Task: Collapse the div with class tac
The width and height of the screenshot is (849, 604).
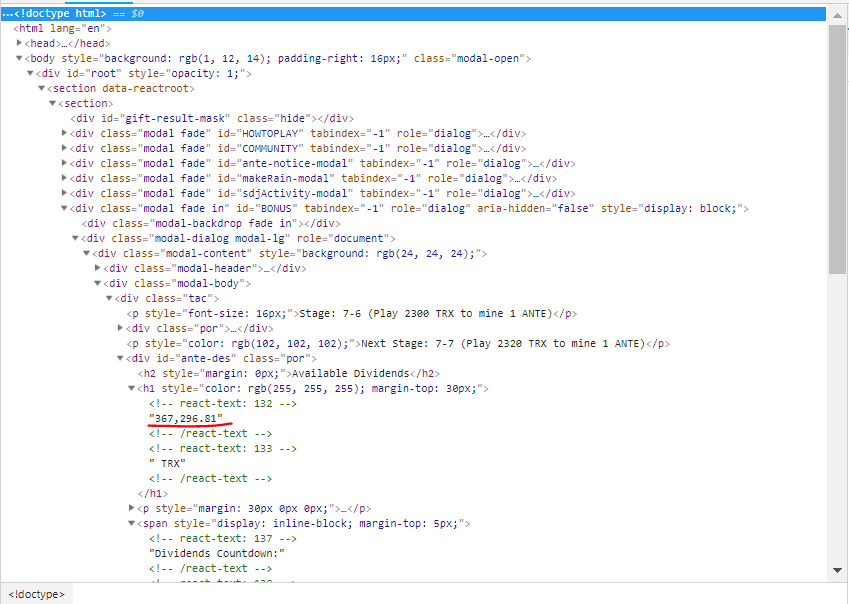Action: (109, 298)
